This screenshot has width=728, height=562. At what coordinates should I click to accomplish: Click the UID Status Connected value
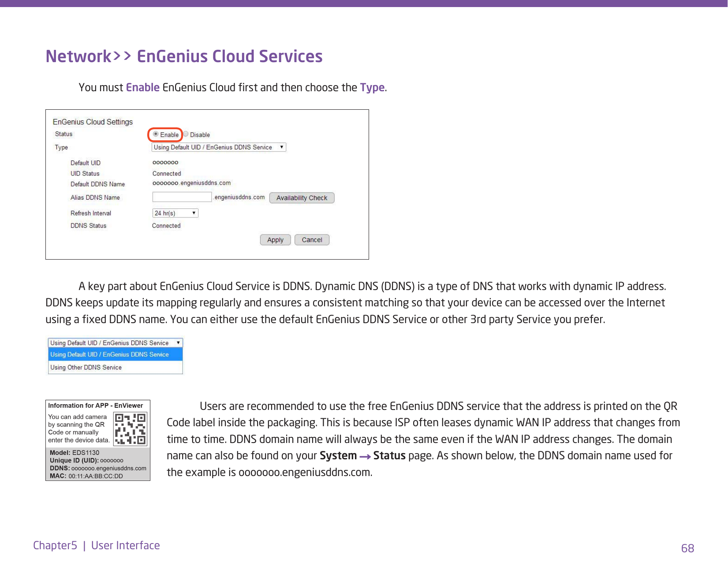click(x=167, y=174)
